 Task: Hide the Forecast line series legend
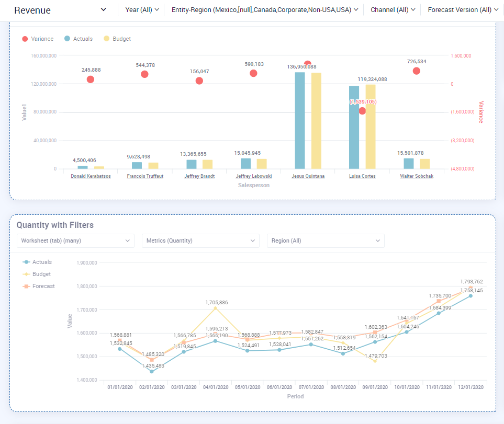point(39,286)
